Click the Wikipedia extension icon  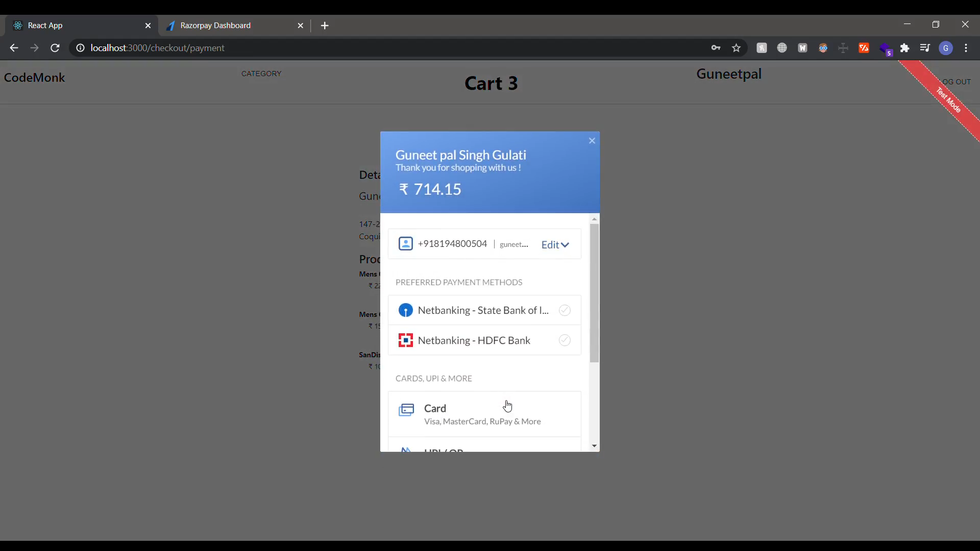click(803, 48)
